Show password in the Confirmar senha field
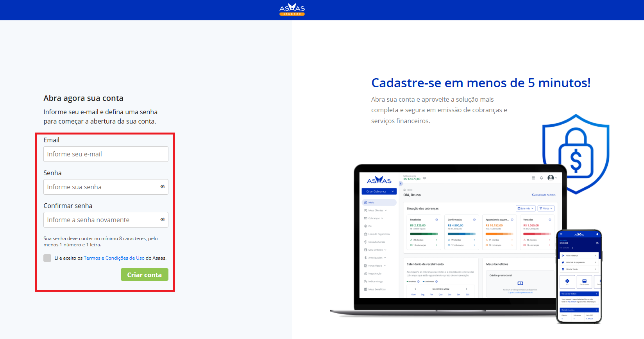This screenshot has height=339, width=644. tap(163, 220)
